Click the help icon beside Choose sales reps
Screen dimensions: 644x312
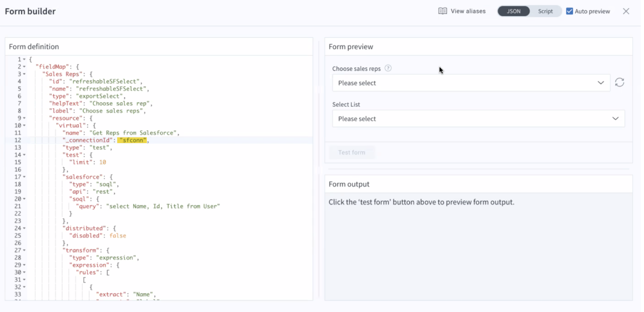(x=388, y=68)
